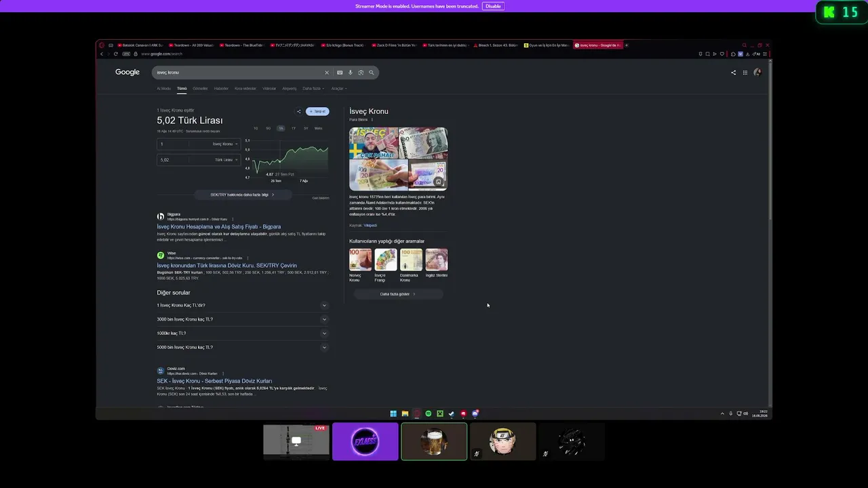Open the Google page share icon
The image size is (868, 488).
(x=733, y=73)
